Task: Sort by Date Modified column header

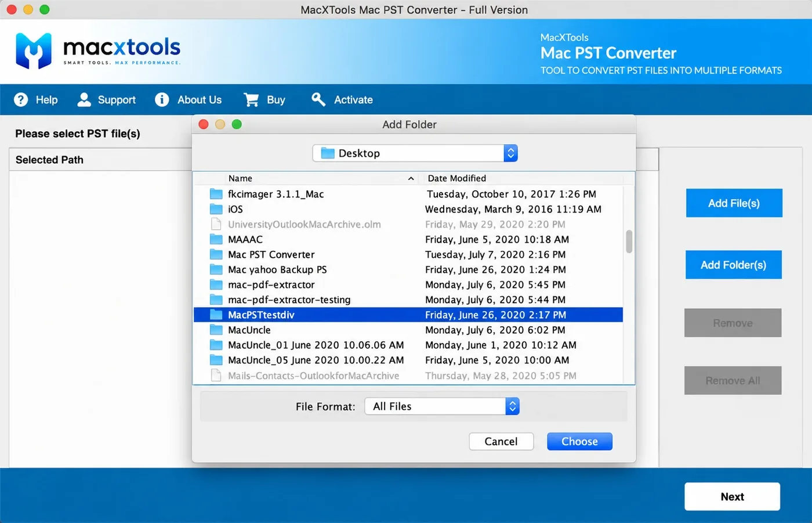Action: 457,178
